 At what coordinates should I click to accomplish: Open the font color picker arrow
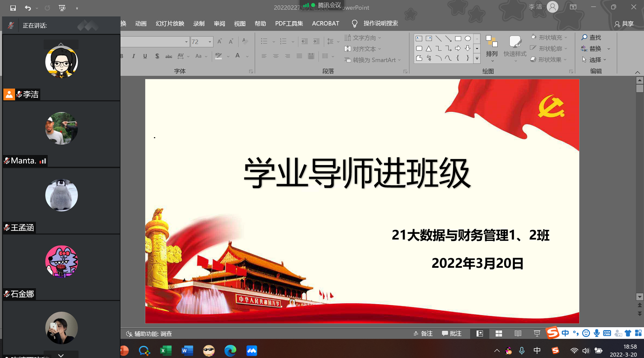click(247, 56)
